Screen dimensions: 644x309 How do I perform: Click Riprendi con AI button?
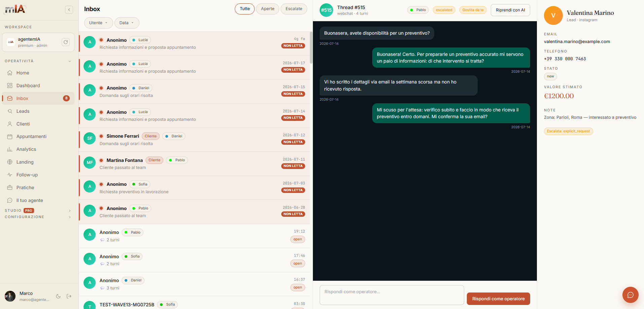click(510, 10)
